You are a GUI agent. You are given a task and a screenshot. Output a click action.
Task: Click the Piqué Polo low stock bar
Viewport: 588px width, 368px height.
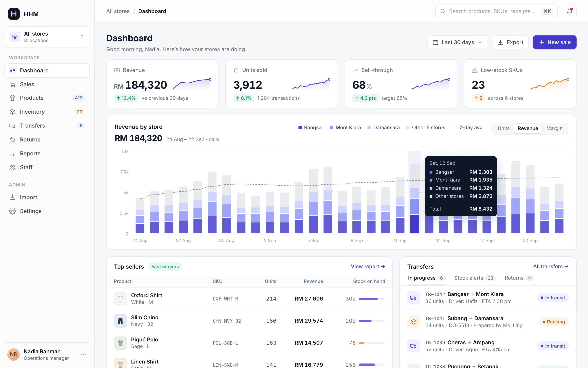point(372,343)
